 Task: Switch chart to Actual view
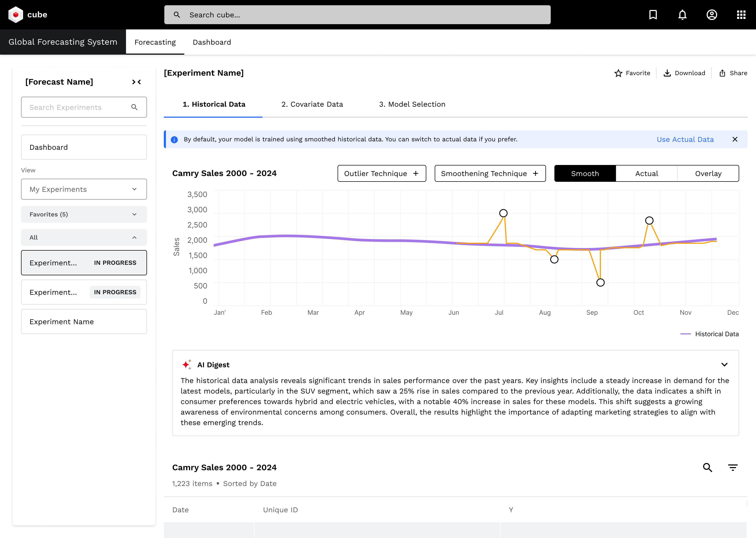[x=647, y=173]
